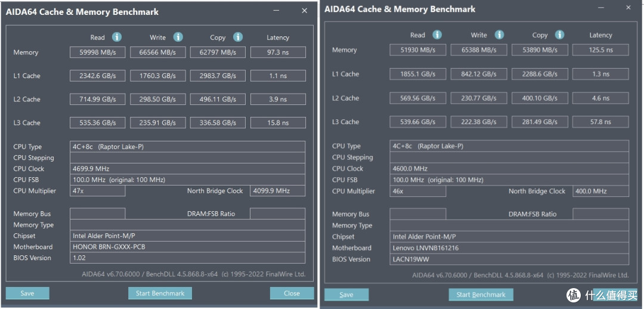Select Memory latency 125.5 ns

point(601,50)
